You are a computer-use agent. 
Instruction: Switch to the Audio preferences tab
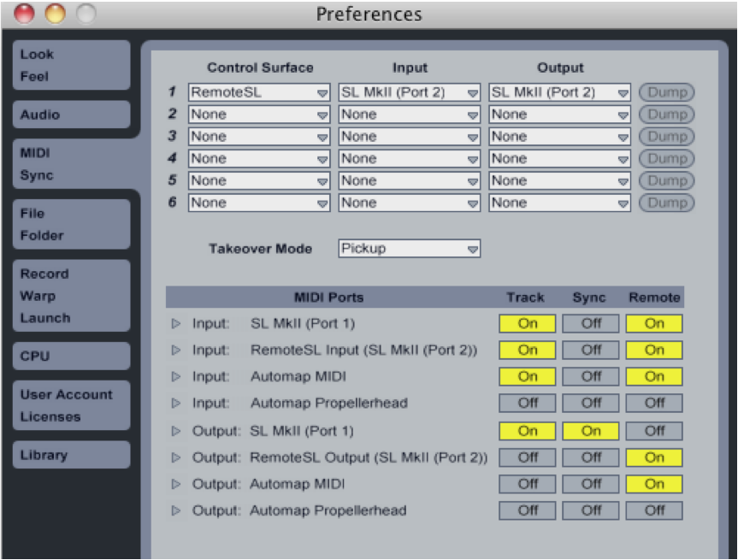(x=72, y=115)
